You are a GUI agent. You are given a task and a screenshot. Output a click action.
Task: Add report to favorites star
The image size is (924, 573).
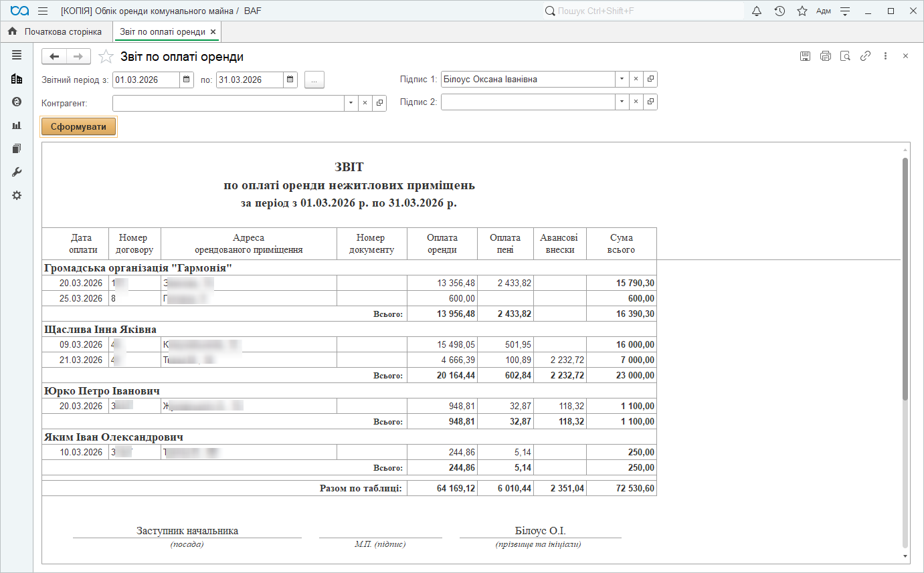[105, 57]
